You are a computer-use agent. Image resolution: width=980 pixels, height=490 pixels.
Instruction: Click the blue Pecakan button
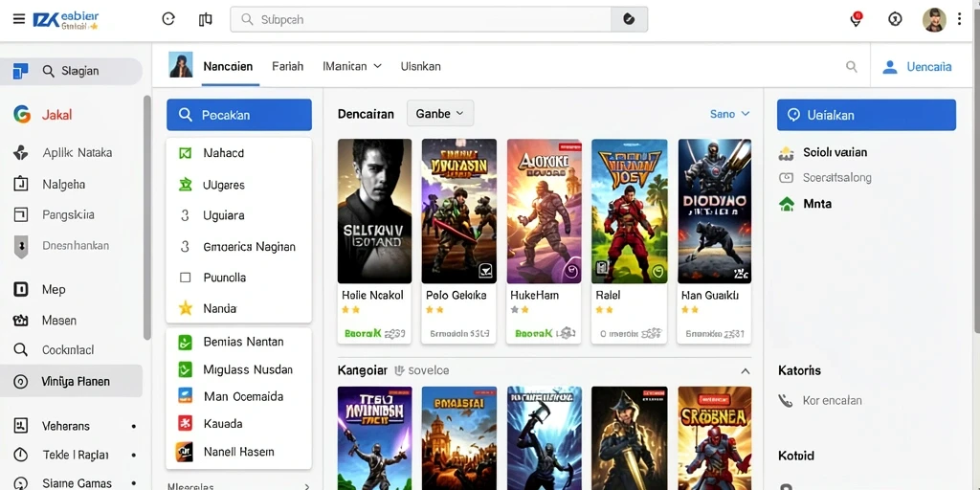click(x=238, y=115)
